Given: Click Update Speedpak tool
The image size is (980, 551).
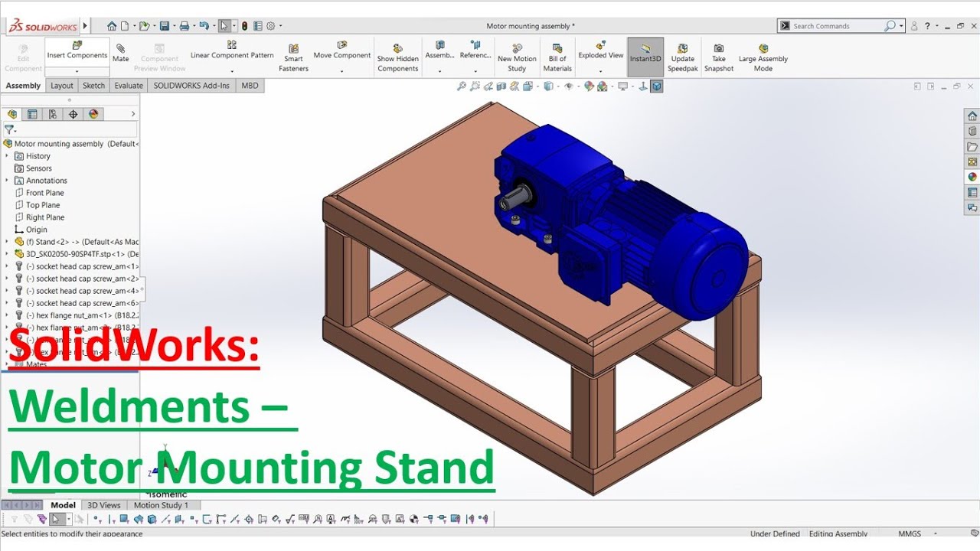Looking at the screenshot, I should coord(682,58).
